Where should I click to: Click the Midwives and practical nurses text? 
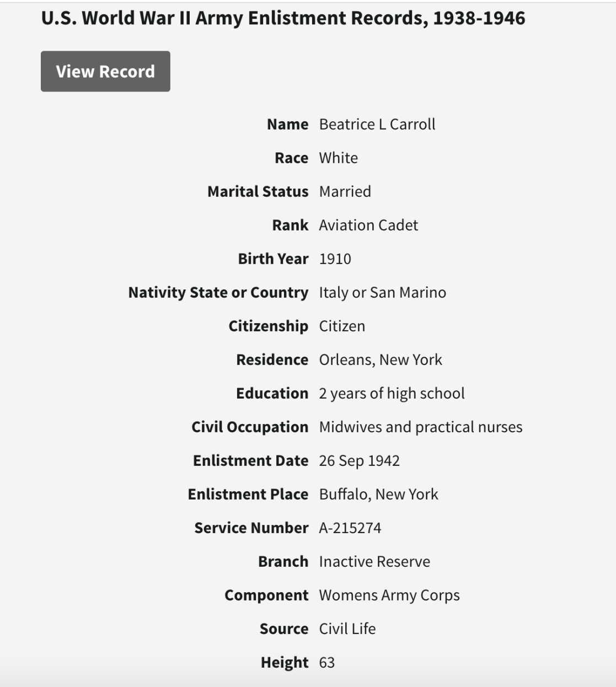pyautogui.click(x=421, y=427)
